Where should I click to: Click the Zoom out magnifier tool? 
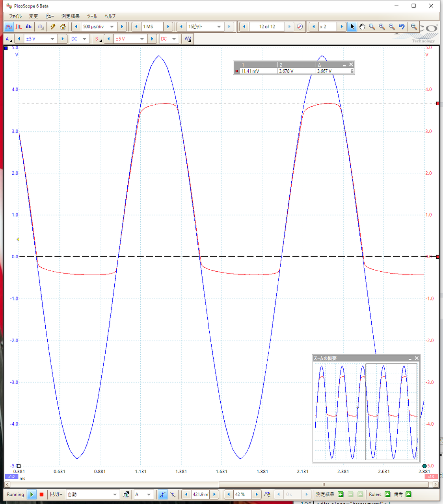tap(392, 27)
